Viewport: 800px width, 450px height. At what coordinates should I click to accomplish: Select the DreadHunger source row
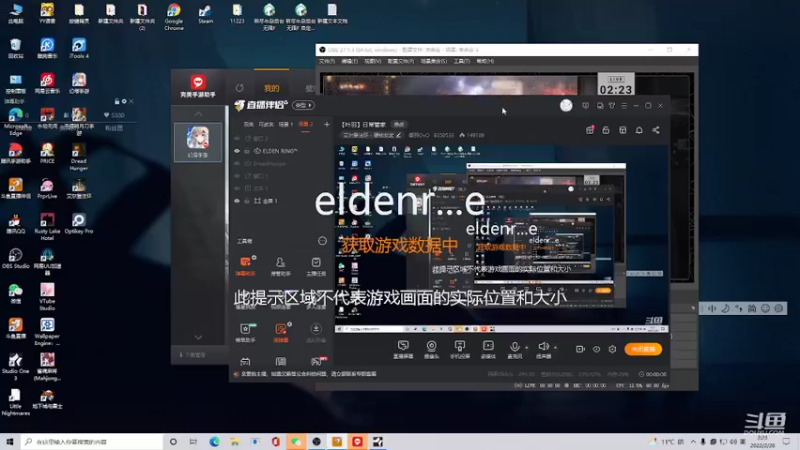point(280,164)
